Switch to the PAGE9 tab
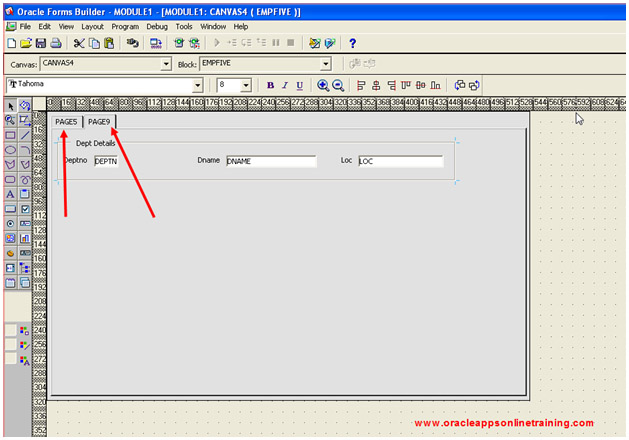The width and height of the screenshot is (629, 440). click(x=99, y=122)
